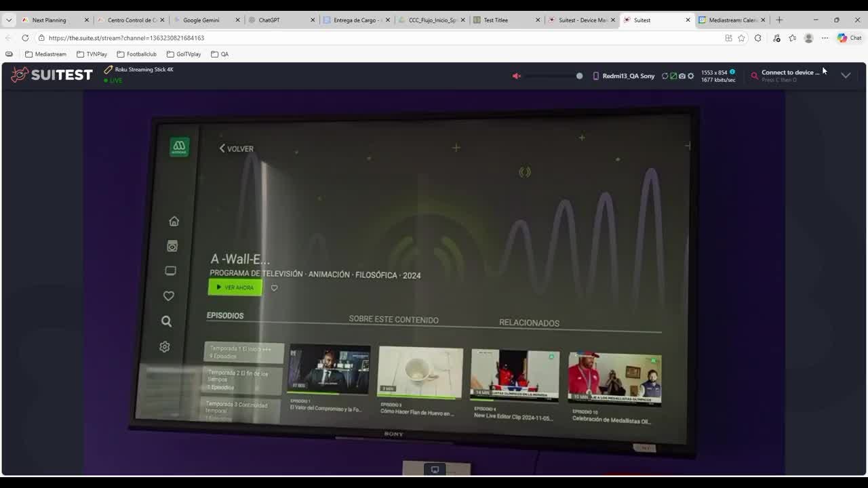Open New Live Editor Clip episode thumbnail
The width and height of the screenshot is (868, 488).
515,375
